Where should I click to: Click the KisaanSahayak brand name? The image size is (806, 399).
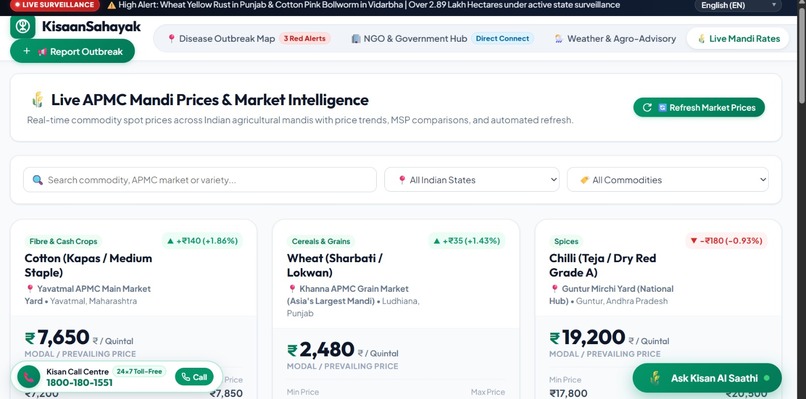pyautogui.click(x=91, y=27)
